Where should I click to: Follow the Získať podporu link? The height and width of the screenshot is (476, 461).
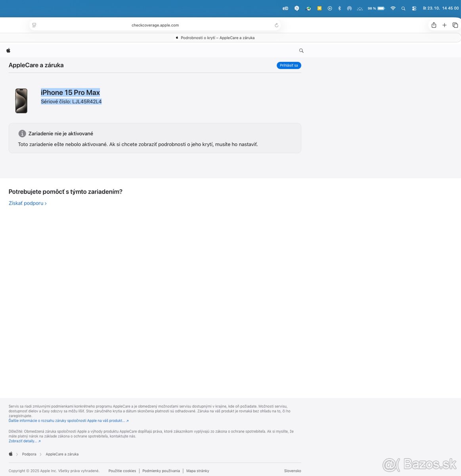(x=27, y=203)
